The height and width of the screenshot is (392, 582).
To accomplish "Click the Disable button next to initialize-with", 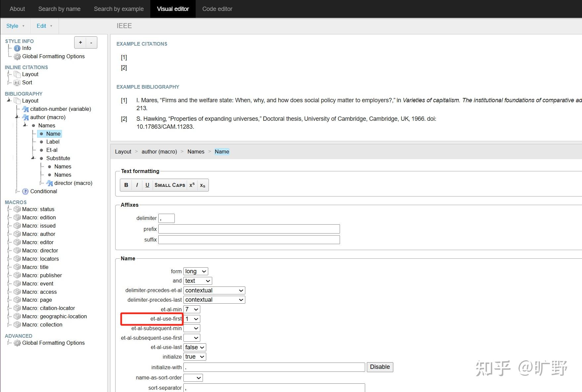I will pos(380,367).
